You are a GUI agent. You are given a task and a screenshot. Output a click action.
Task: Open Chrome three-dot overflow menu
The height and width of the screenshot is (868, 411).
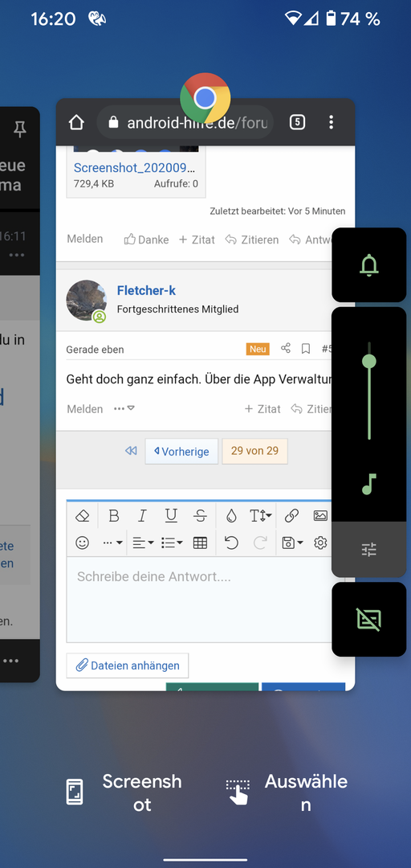331,122
